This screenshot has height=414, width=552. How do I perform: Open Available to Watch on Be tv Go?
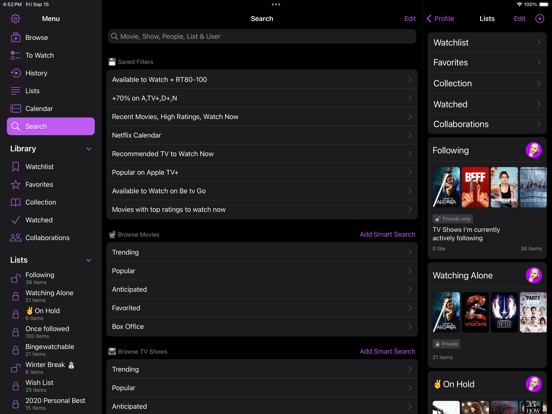coord(262,191)
